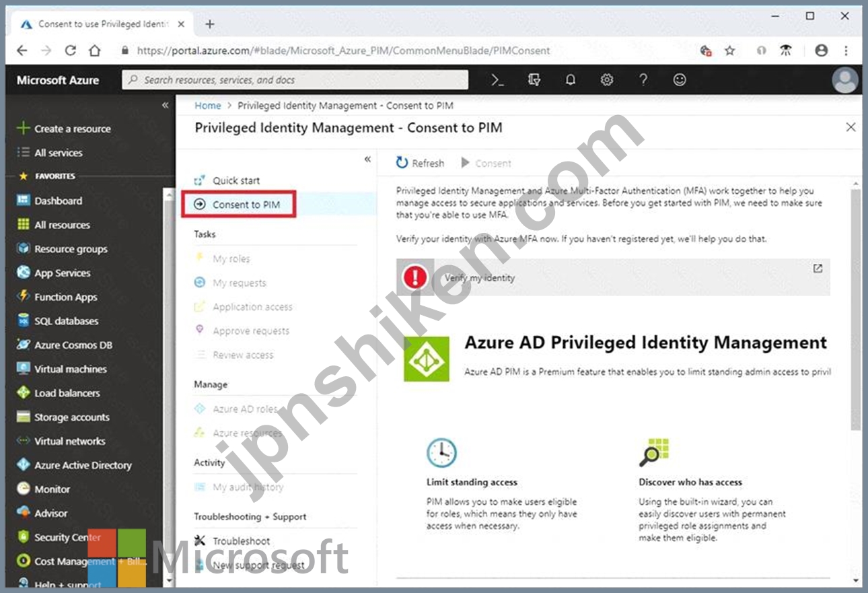This screenshot has height=593, width=868.
Task: Click the Create a resource plus icon
Action: pyautogui.click(x=23, y=129)
